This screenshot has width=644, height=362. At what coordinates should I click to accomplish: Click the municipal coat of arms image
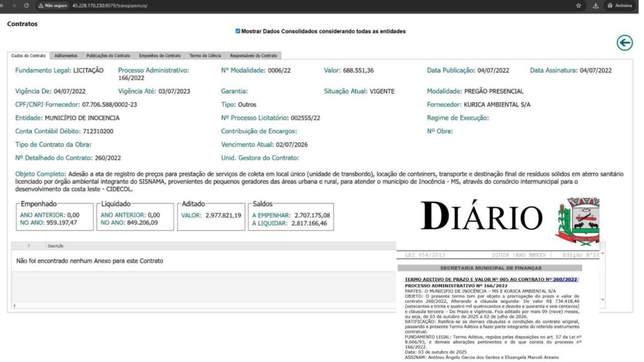577,220
